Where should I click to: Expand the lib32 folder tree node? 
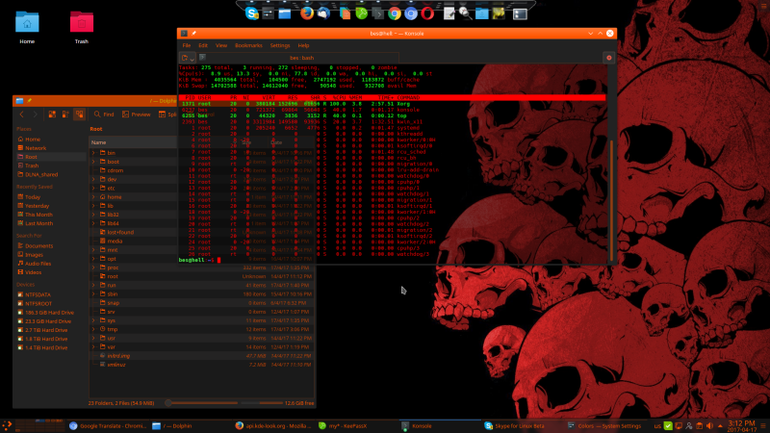pos(94,215)
